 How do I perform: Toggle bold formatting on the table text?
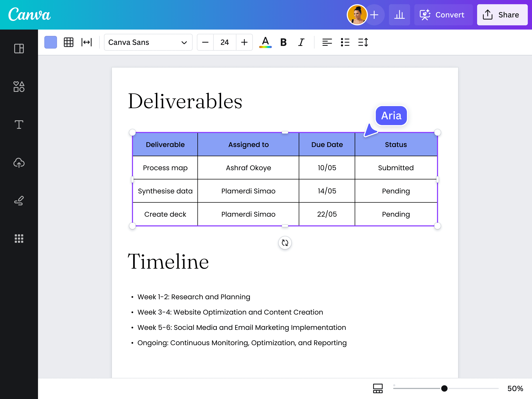[283, 42]
